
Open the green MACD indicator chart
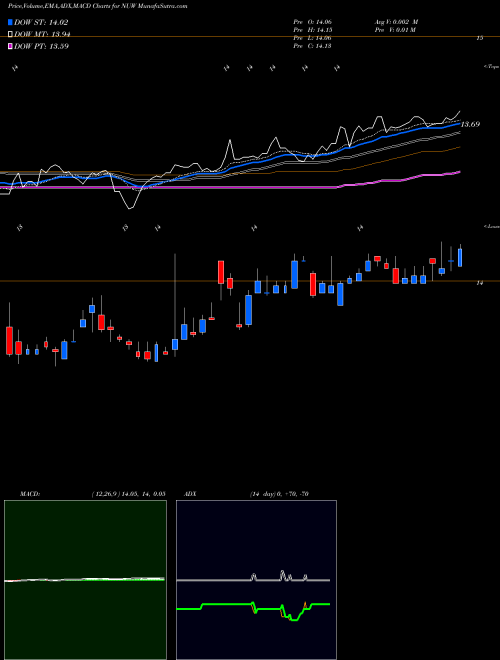click(85, 580)
